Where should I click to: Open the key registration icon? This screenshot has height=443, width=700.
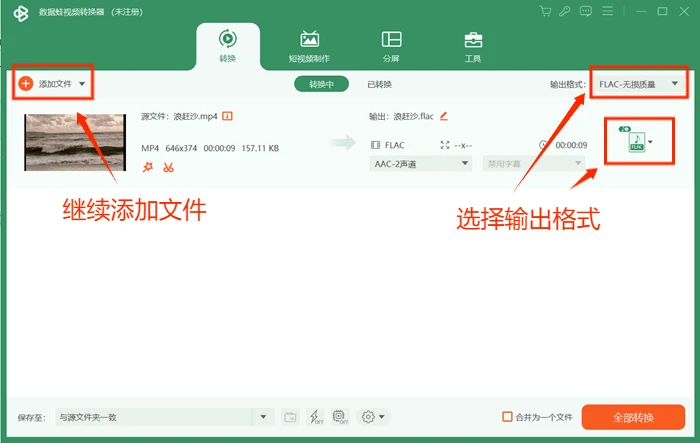click(565, 11)
